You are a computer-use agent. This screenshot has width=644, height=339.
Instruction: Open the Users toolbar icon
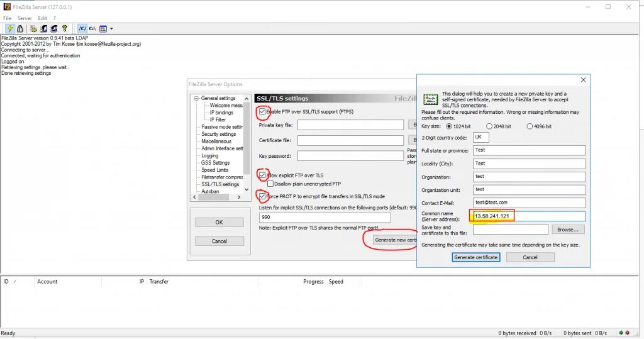(44, 28)
